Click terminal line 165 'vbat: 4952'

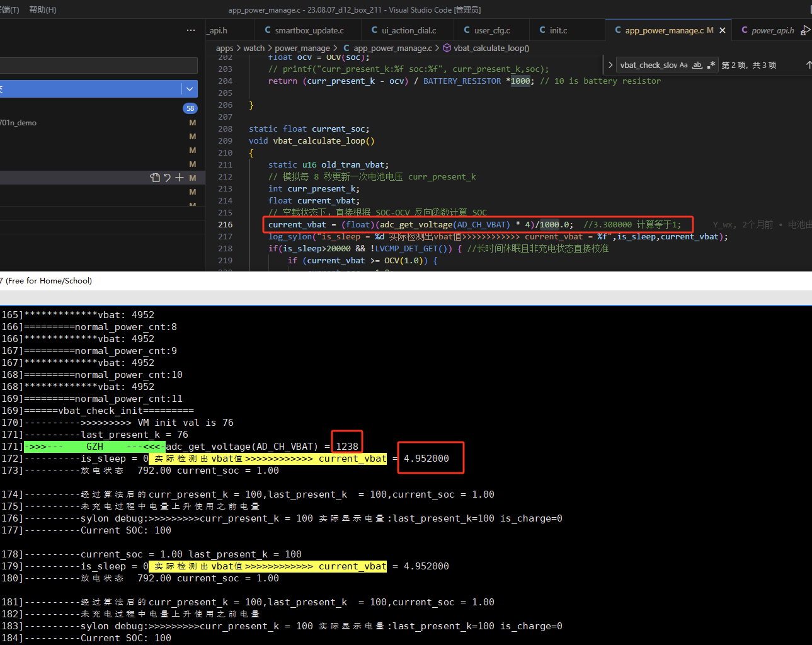coord(125,315)
